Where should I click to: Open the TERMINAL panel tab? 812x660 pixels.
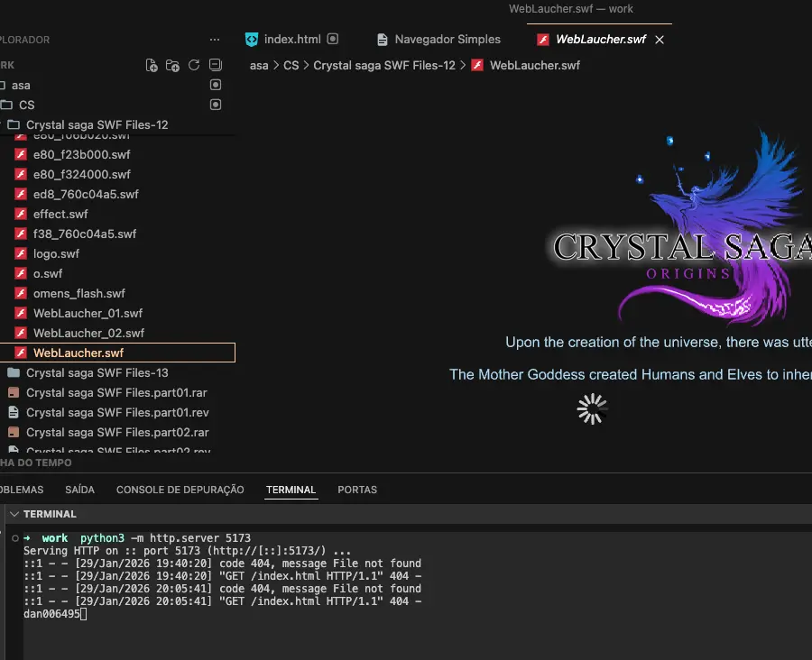tap(291, 490)
